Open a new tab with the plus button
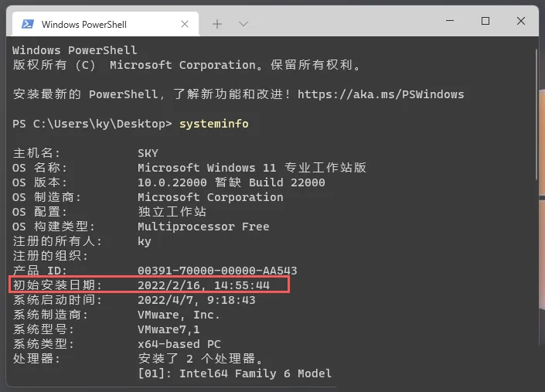The height and width of the screenshot is (392, 545). 217,24
